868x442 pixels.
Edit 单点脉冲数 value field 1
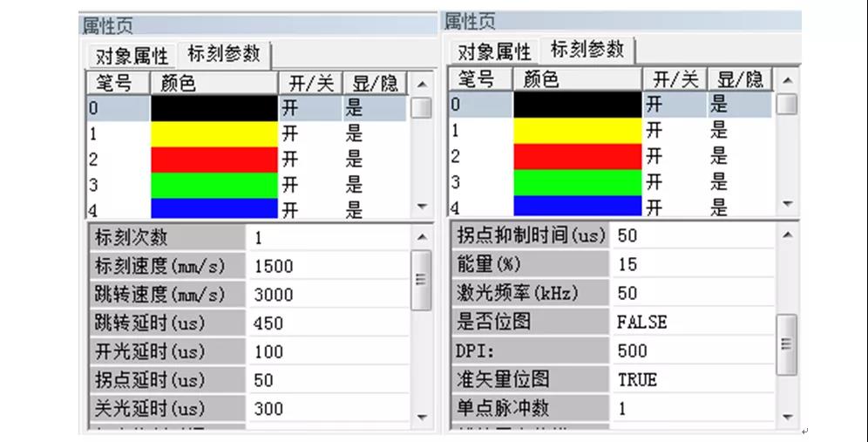click(693, 408)
